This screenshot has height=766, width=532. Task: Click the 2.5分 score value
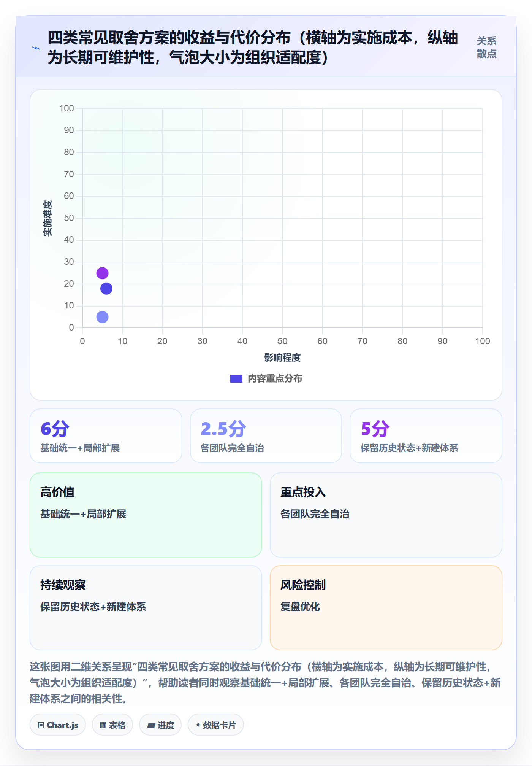223,429
